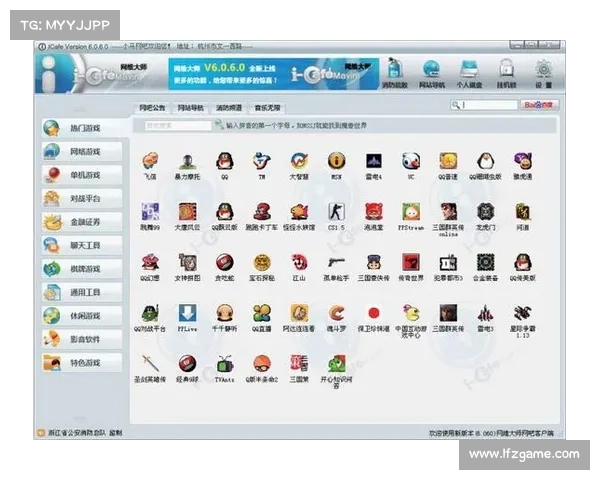Launch the PPStream icon
Screen dimensions: 600x480
[411, 212]
